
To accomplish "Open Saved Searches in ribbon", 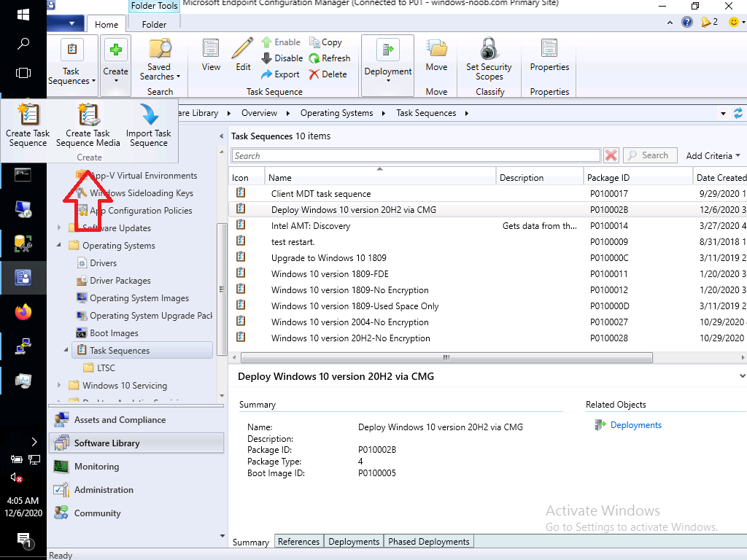I will (160, 61).
